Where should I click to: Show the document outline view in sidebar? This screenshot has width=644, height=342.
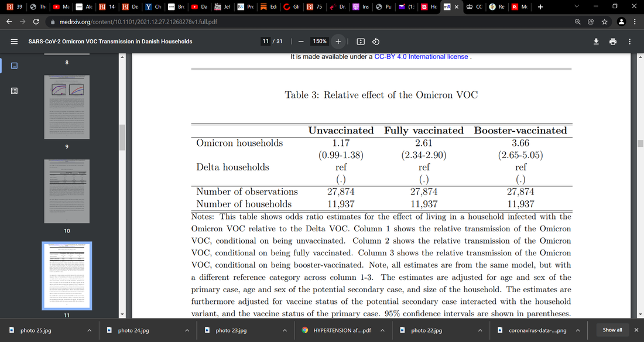tap(14, 91)
